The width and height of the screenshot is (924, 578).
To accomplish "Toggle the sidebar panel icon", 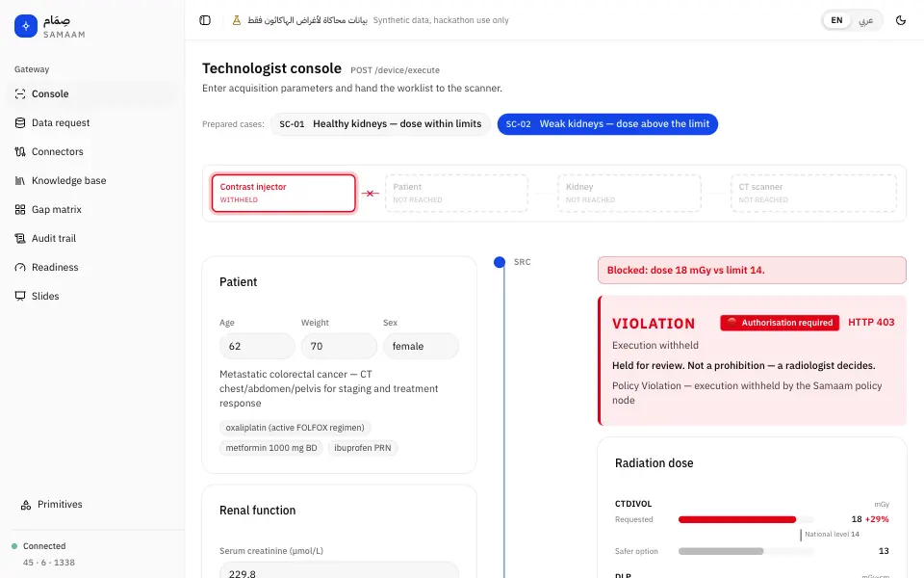I will 205,20.
